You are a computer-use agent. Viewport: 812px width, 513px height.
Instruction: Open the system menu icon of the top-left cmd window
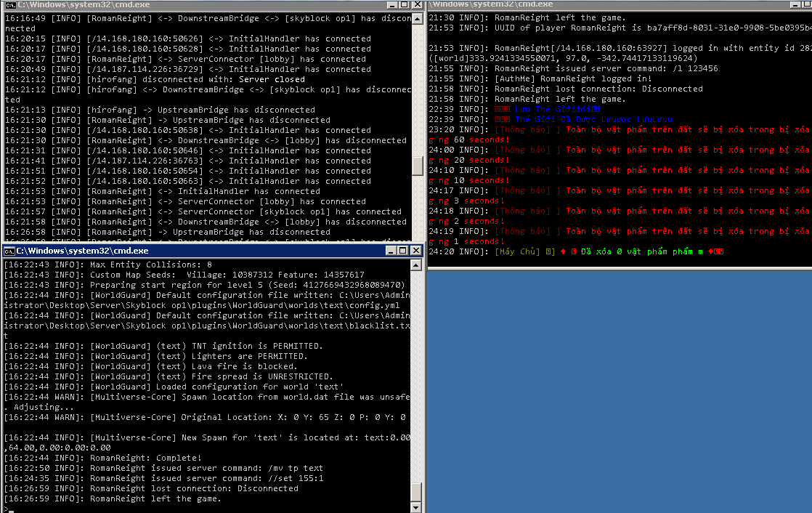click(10, 4)
